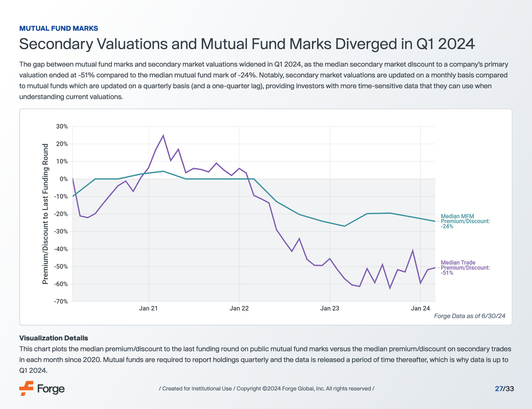The width and height of the screenshot is (532, 409).
Task: Click the 'Jan 23' x-axis label
Action: tap(330, 308)
